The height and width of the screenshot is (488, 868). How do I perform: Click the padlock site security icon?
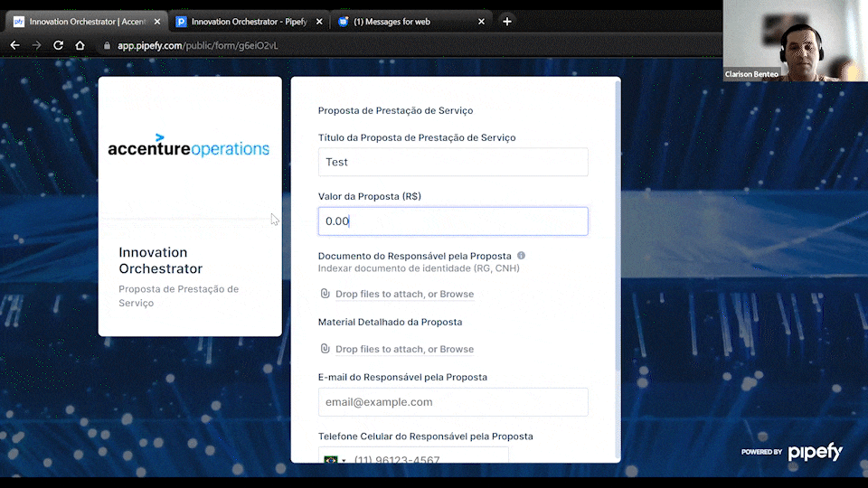[107, 45]
